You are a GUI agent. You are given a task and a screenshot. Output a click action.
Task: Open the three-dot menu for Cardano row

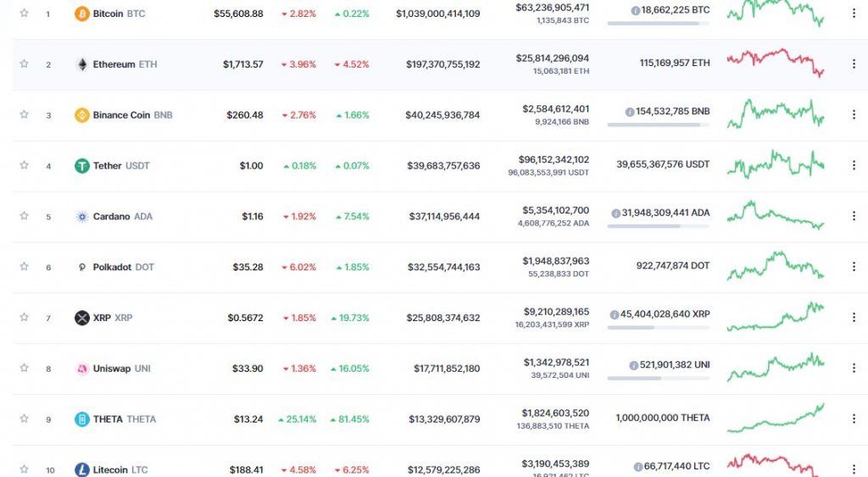(854, 216)
